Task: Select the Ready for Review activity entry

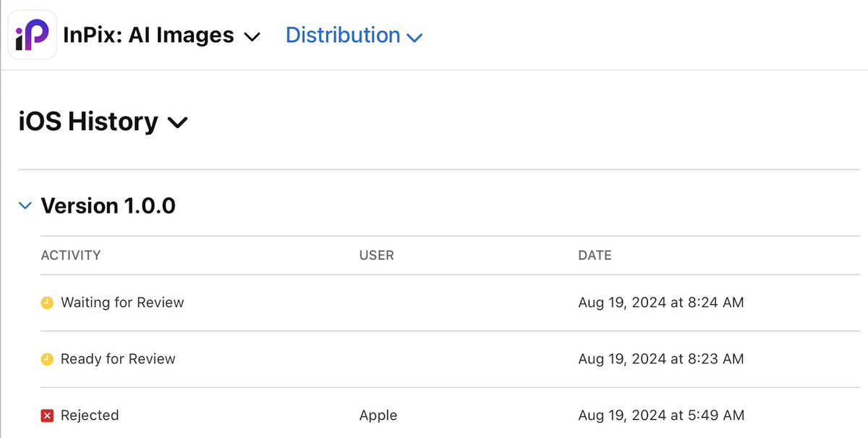Action: point(118,359)
